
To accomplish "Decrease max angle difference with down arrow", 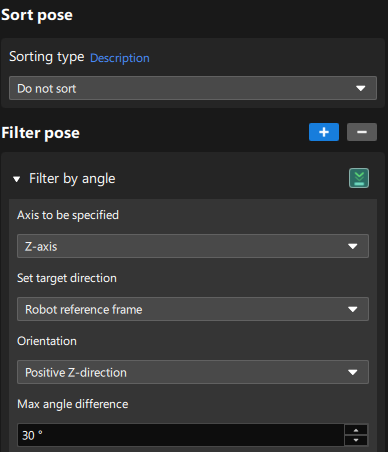I will tap(356, 440).
